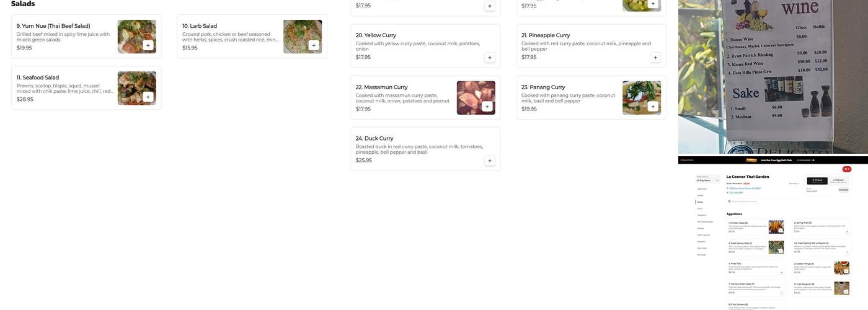The width and height of the screenshot is (868, 310).
Task: Select Appetizers in the sidebar menu
Action: tap(702, 188)
